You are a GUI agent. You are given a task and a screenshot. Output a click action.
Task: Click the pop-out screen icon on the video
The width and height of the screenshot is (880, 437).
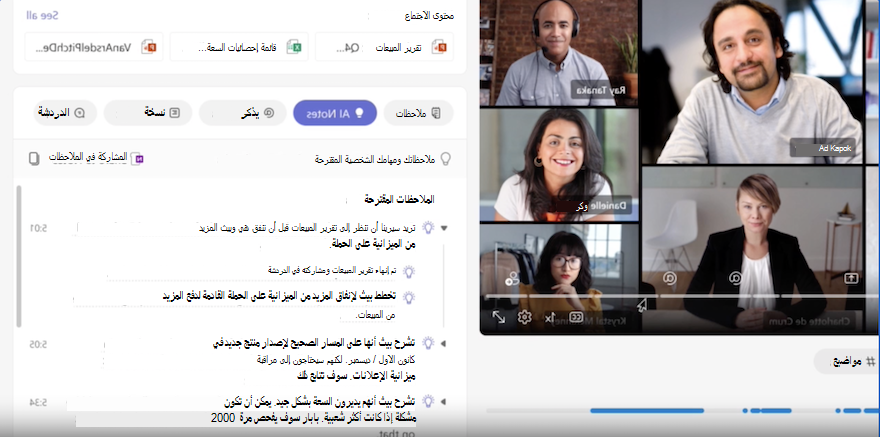[851, 277]
